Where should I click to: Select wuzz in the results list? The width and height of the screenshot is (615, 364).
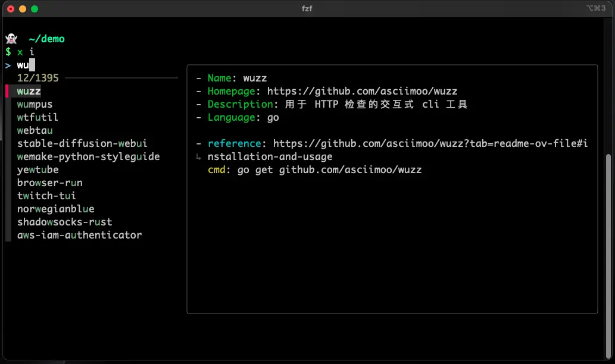click(x=29, y=91)
